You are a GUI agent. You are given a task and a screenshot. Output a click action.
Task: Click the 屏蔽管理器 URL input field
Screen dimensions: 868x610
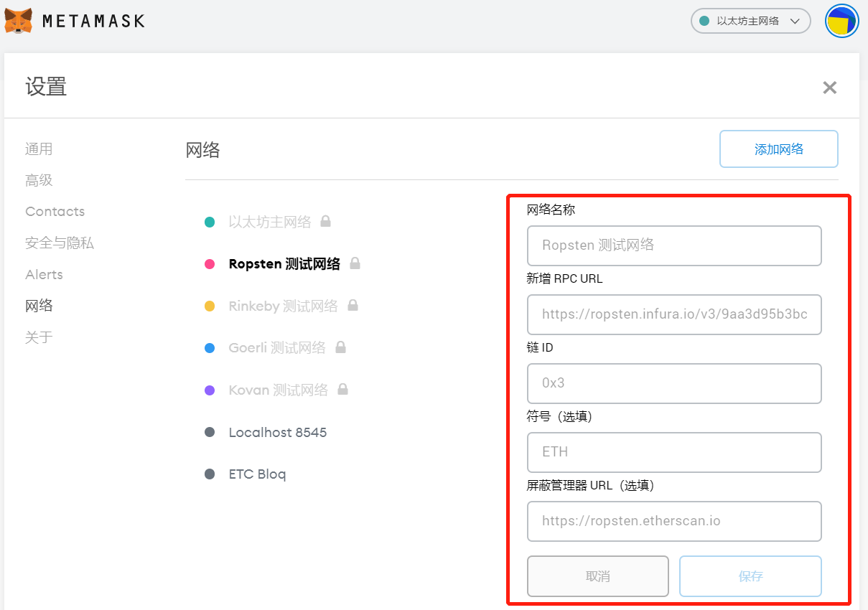coord(674,521)
